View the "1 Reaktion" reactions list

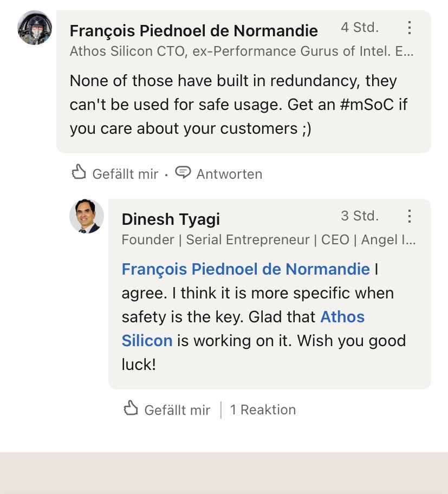coord(263,409)
